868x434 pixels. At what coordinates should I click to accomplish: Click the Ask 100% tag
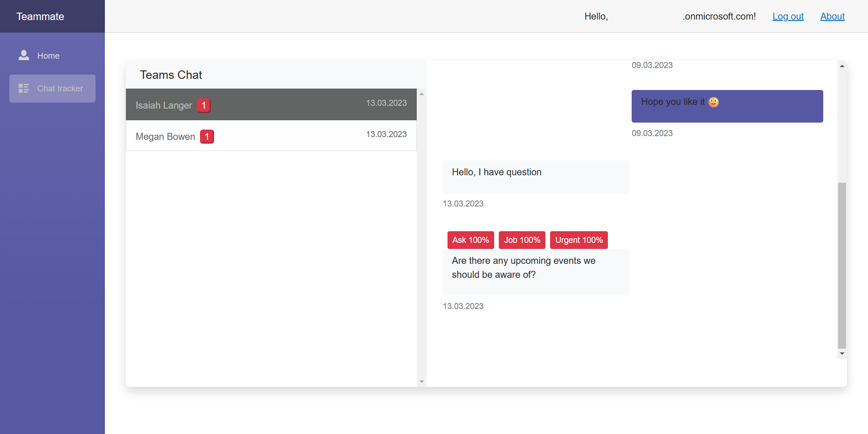pyautogui.click(x=470, y=240)
